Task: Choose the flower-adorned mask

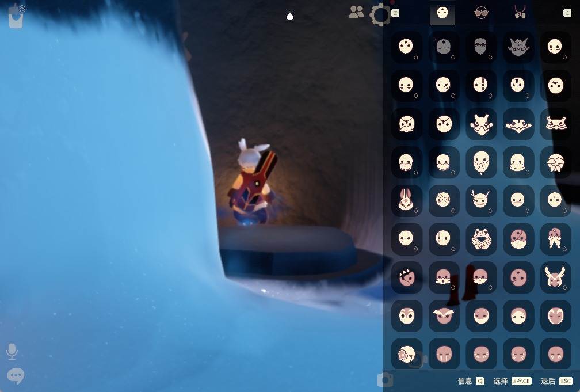Action: (406, 354)
